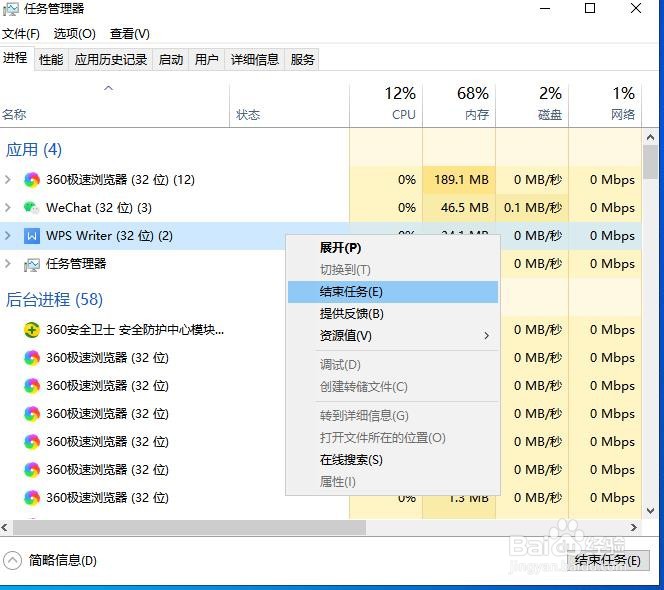Click the horizontal scrollbar left arrow
Screen dimensions: 664x590
(x=5, y=528)
